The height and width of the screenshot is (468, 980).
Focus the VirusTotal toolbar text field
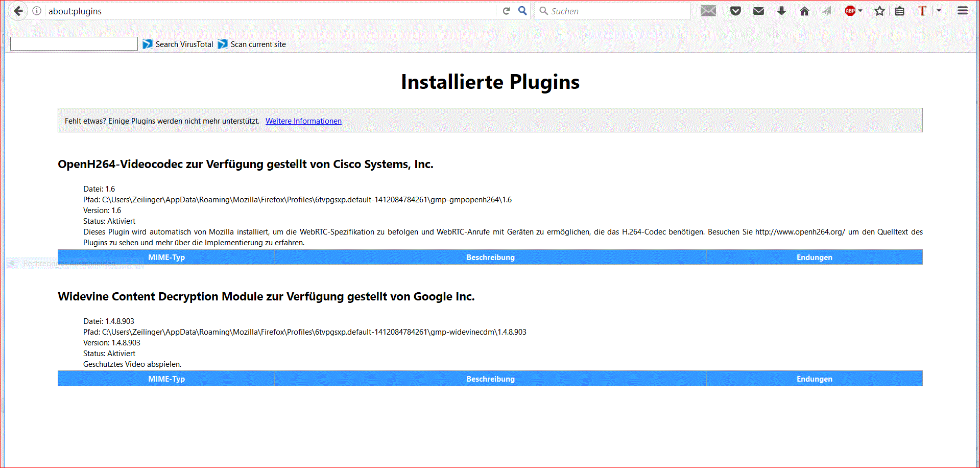coord(74,44)
